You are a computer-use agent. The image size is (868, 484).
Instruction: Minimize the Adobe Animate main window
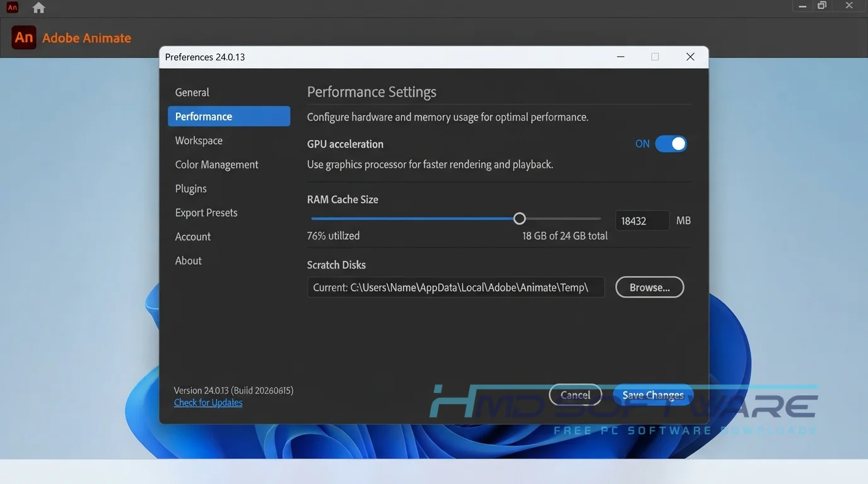click(802, 6)
